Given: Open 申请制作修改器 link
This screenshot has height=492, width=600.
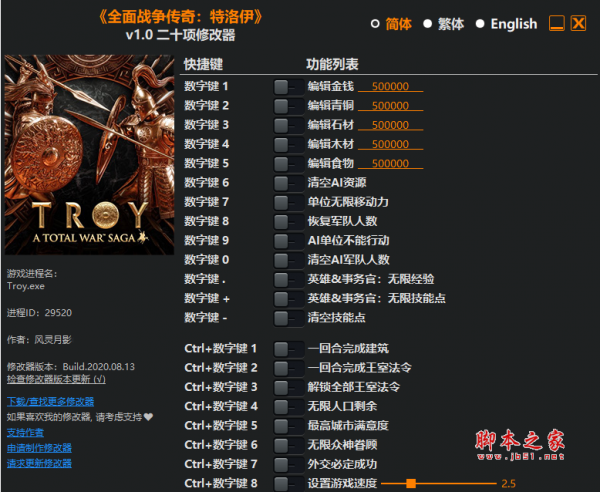Looking at the screenshot, I should (39, 448).
